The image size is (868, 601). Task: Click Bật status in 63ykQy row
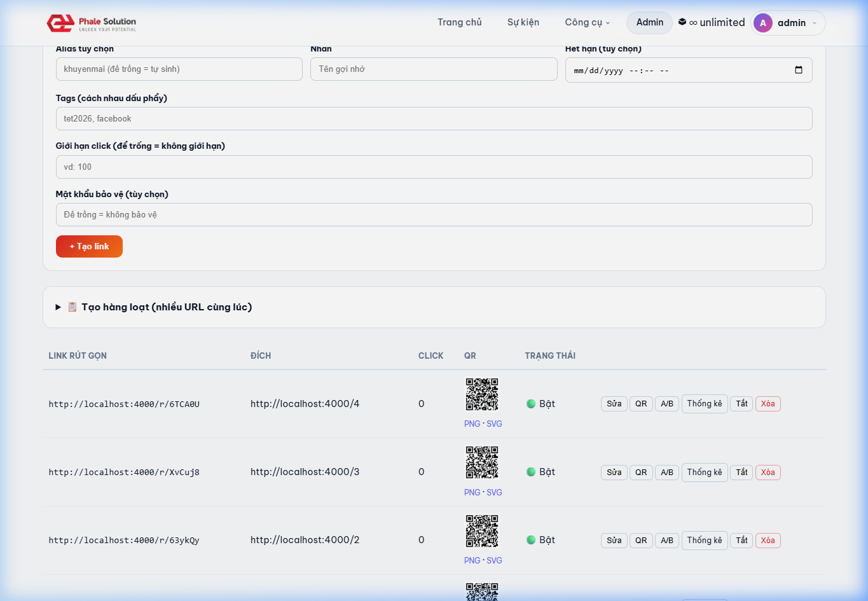pyautogui.click(x=541, y=540)
